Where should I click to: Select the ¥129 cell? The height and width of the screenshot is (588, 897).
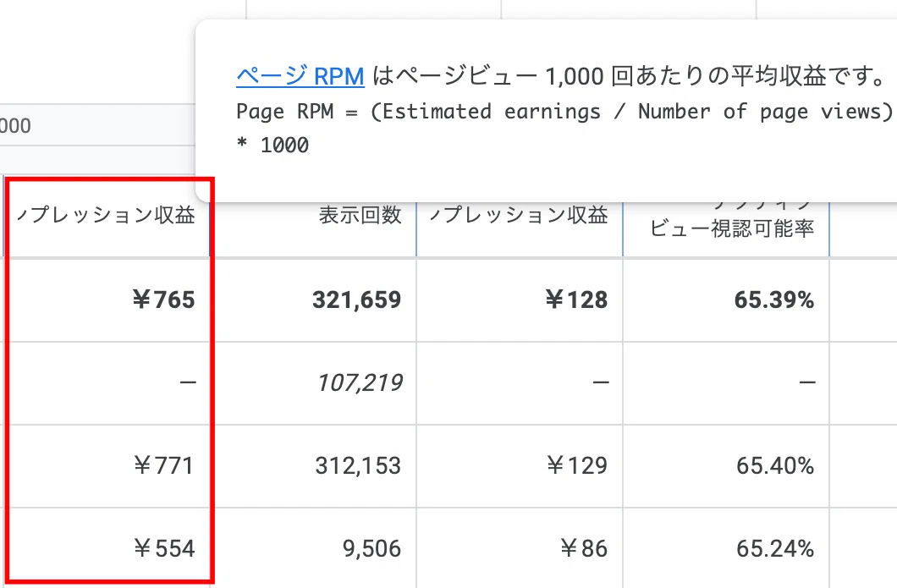[x=576, y=465]
